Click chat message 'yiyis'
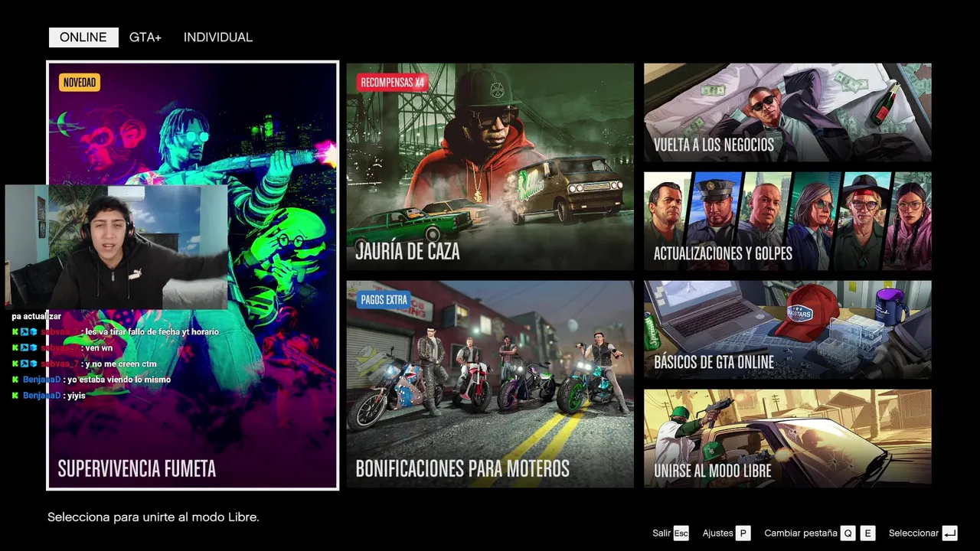 76,396
